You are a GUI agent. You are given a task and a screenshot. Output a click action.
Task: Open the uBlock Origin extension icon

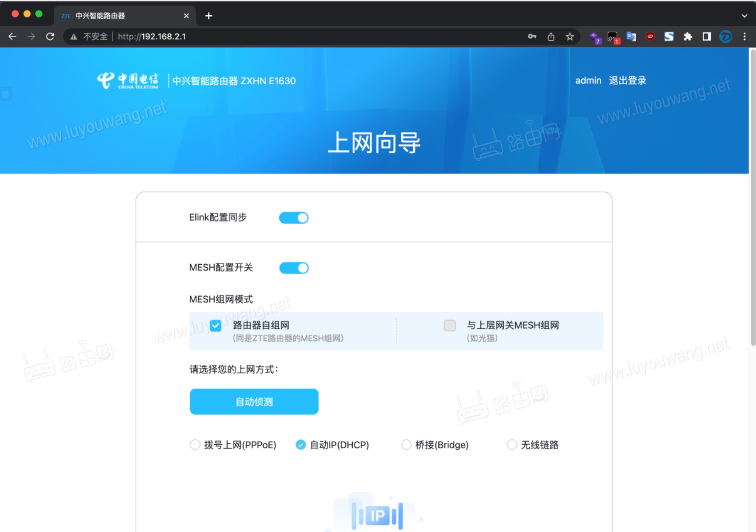coord(650,37)
